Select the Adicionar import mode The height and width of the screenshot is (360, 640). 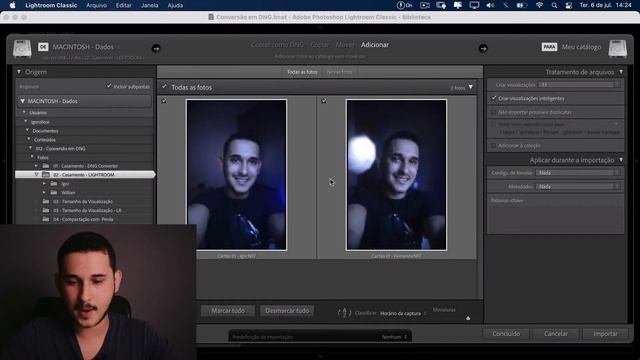pos(375,45)
